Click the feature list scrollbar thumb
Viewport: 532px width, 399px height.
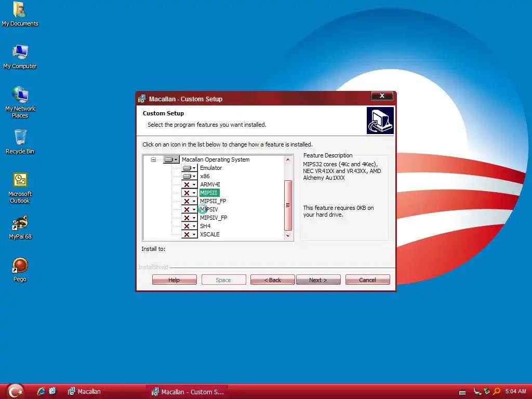288,205
